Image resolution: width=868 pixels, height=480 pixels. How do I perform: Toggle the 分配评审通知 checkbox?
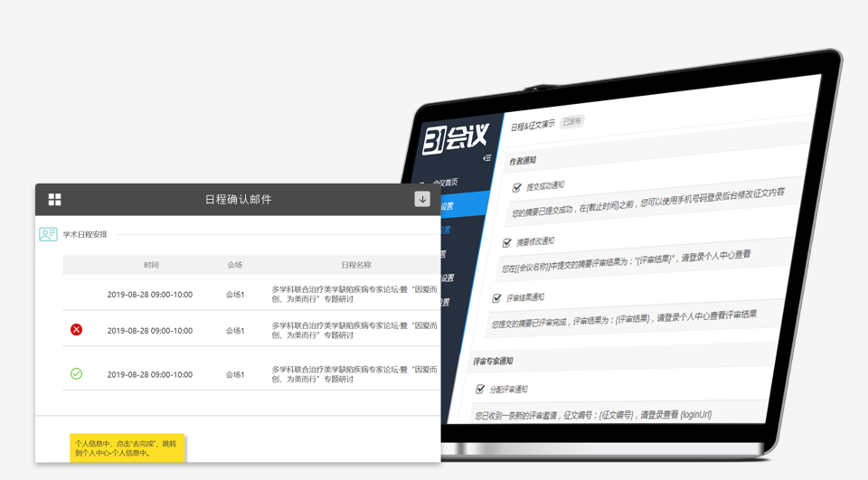480,390
